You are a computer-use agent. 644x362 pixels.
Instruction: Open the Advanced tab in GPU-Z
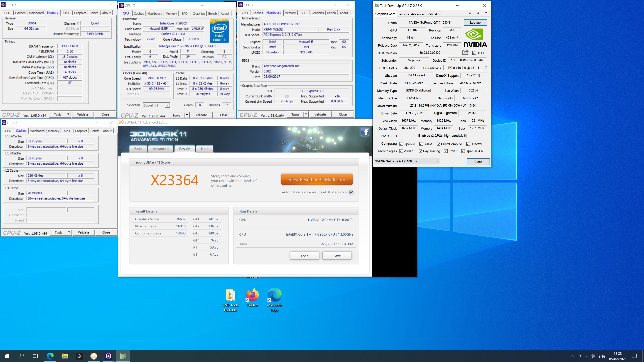418,14
